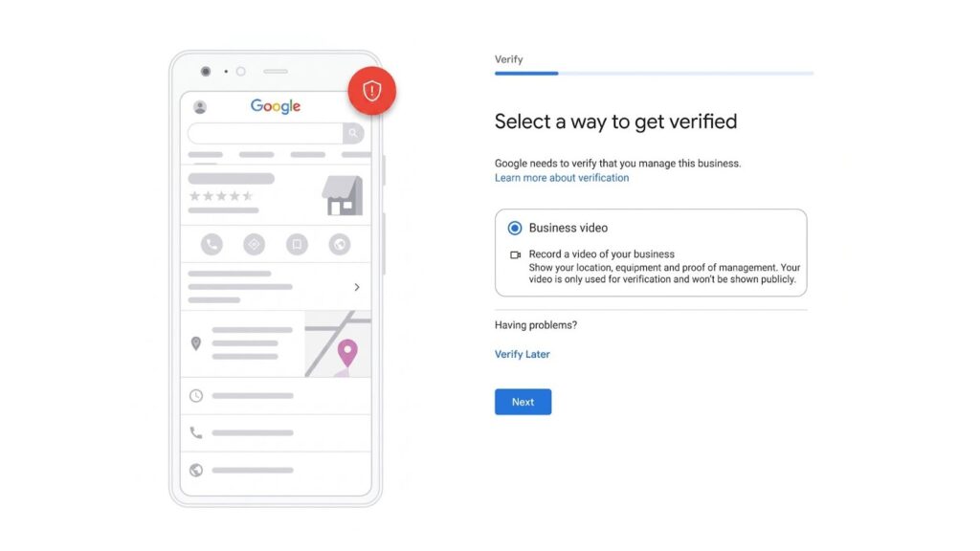The width and height of the screenshot is (980, 551).
Task: Click the round directions diamond icon
Action: coord(255,244)
